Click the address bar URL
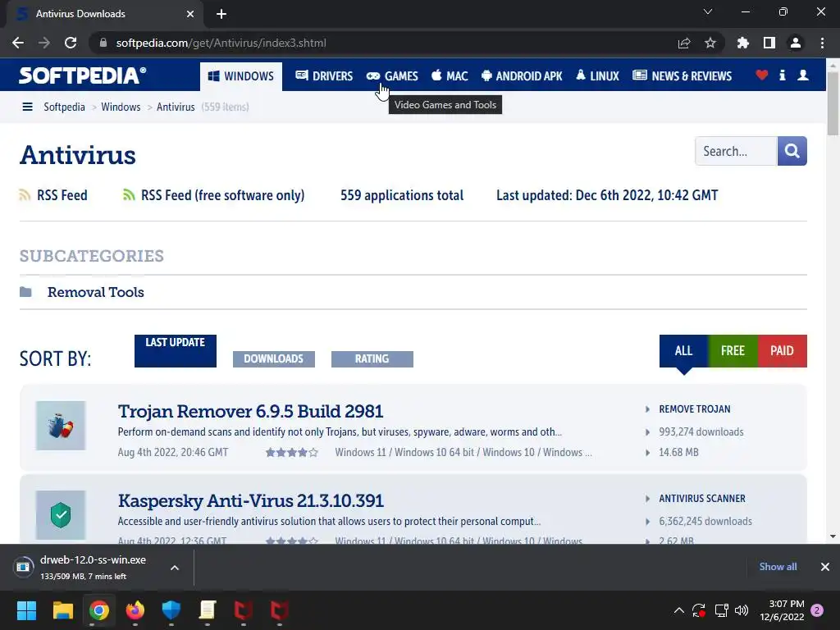Viewport: 840px width, 630px height. pos(221,43)
